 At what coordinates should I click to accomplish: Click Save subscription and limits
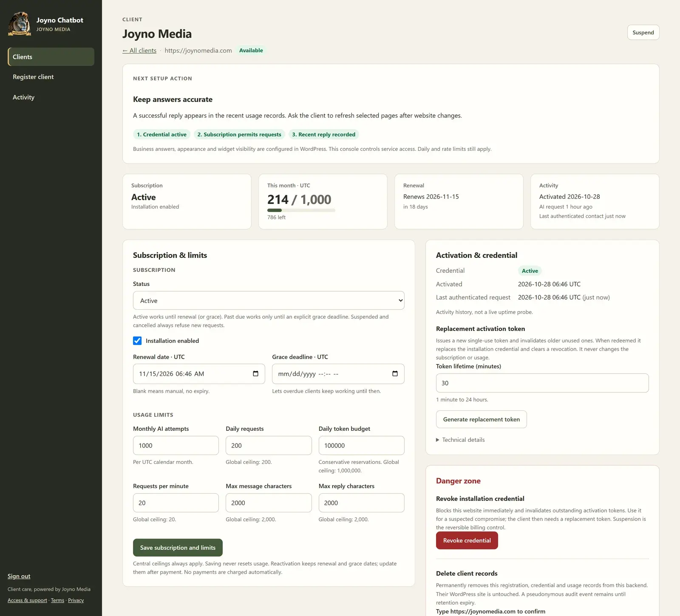(178, 548)
